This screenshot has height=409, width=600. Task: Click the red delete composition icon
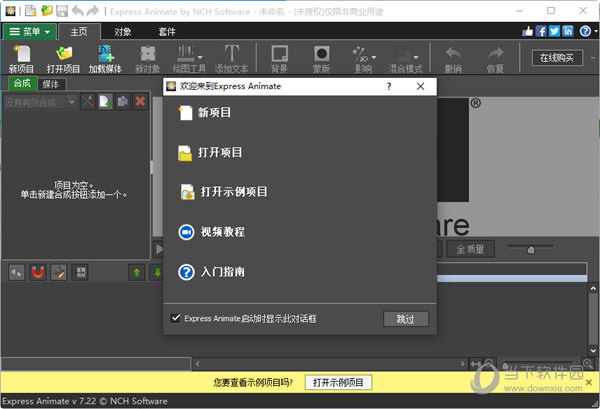(x=140, y=102)
